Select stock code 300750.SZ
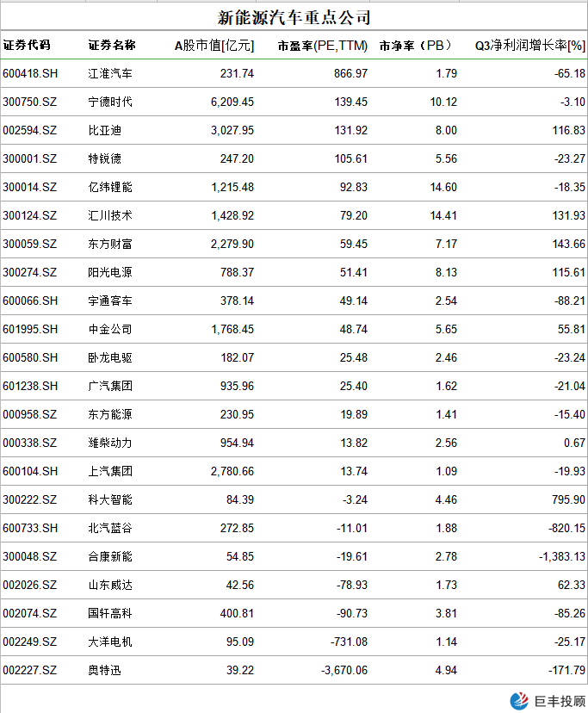The height and width of the screenshot is (713, 588). point(30,102)
